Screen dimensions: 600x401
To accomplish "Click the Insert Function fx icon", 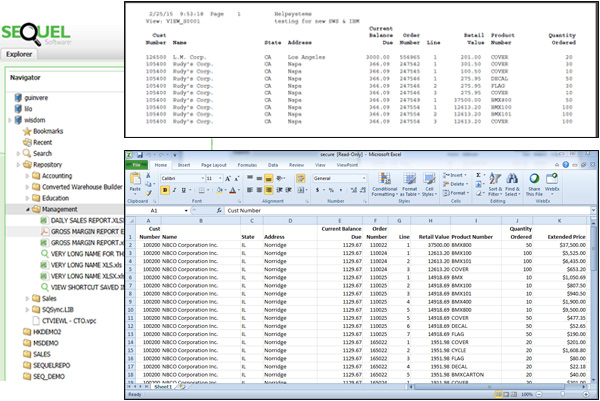I will pos(219,210).
